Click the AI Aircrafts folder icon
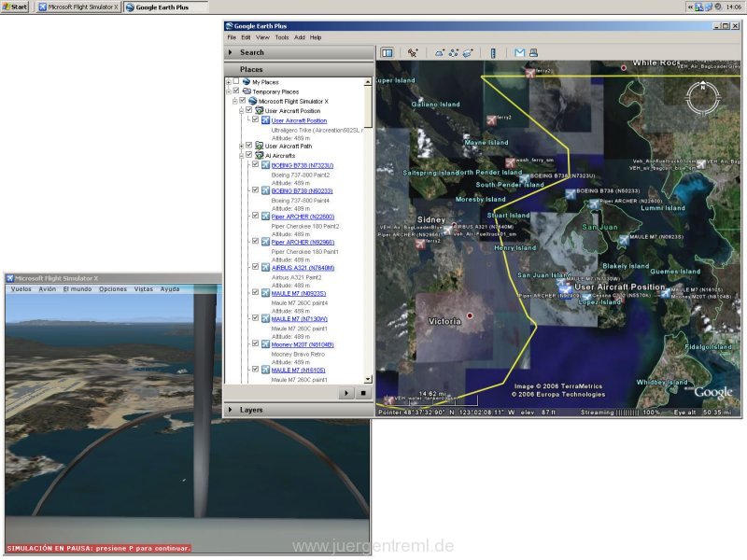 (260, 155)
